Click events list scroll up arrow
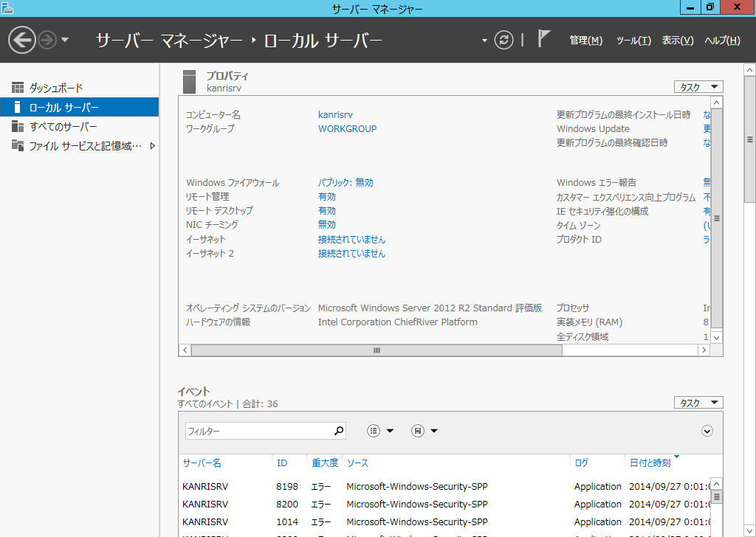This screenshot has height=537, width=756. (x=716, y=484)
